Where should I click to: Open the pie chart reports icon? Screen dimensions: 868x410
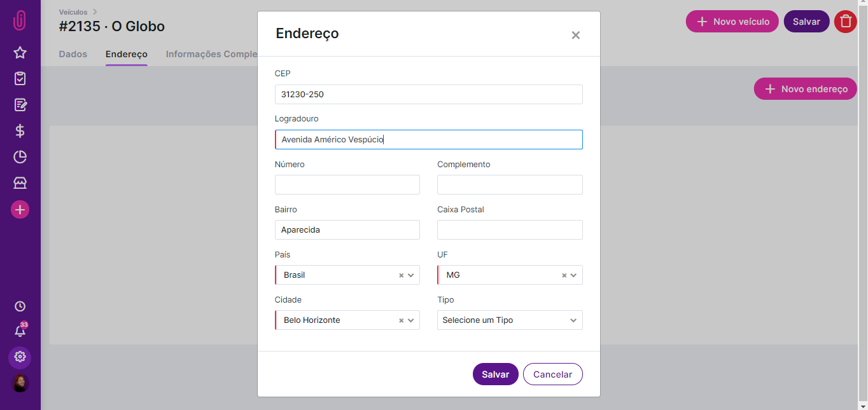tap(20, 157)
